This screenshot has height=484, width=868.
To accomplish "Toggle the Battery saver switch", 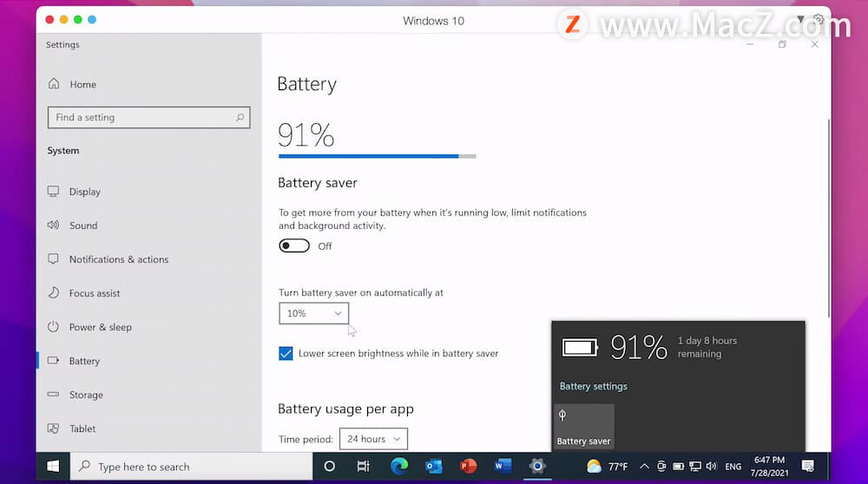I will 294,245.
